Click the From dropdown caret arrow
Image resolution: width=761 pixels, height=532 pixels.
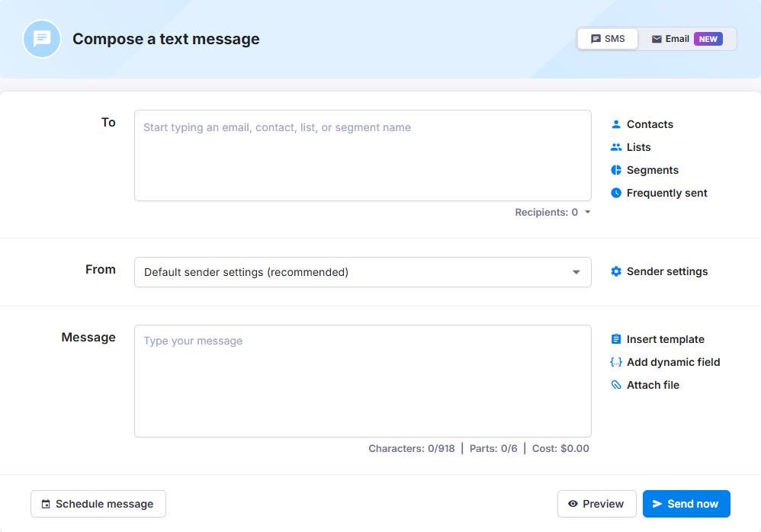click(576, 272)
